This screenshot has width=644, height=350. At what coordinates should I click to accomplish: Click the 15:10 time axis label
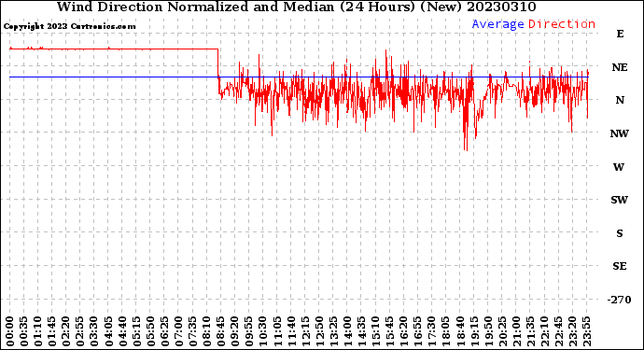(x=375, y=331)
